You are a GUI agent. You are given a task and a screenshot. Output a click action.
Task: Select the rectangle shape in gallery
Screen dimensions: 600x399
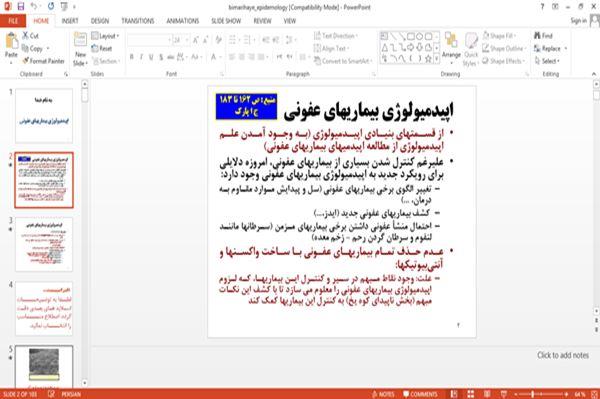pos(411,37)
